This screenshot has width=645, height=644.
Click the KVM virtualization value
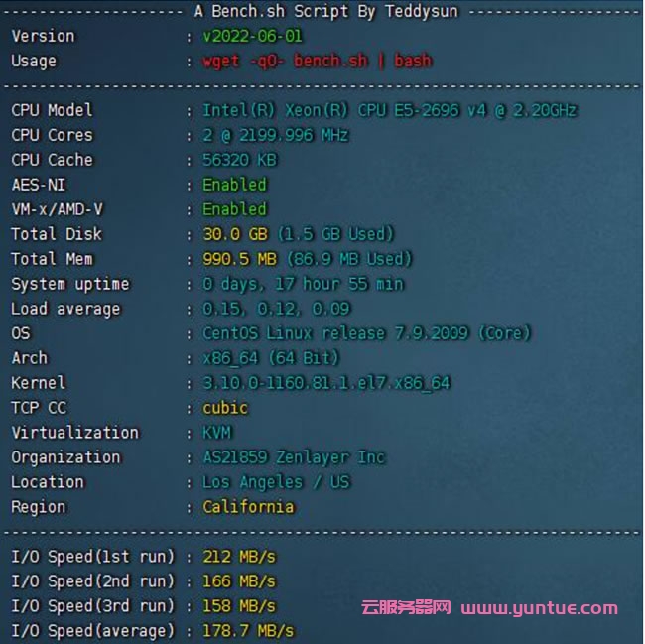[217, 433]
